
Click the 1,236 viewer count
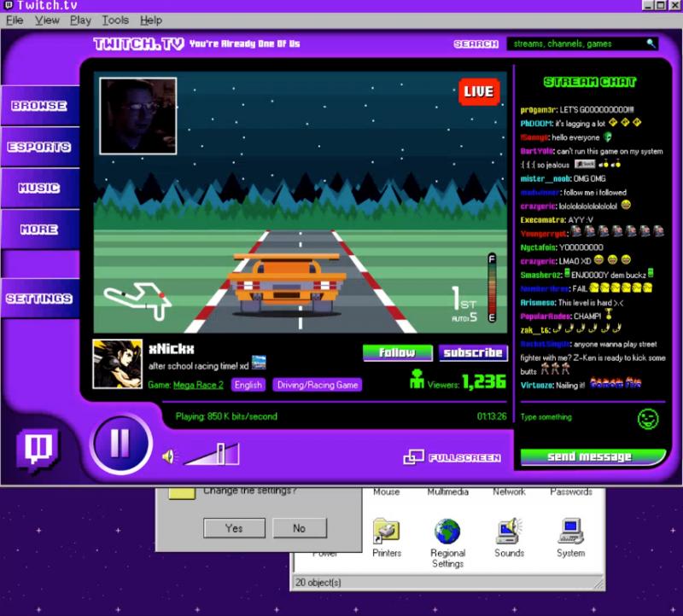pyautogui.click(x=484, y=381)
